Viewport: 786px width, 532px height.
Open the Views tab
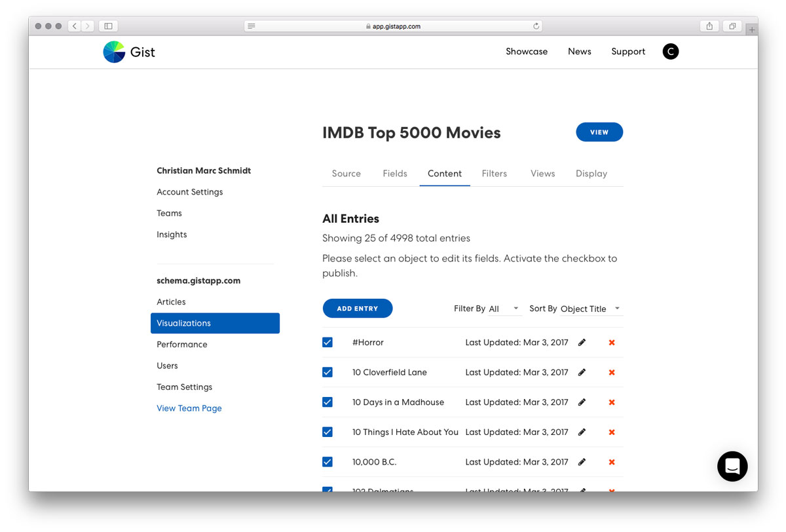(543, 174)
